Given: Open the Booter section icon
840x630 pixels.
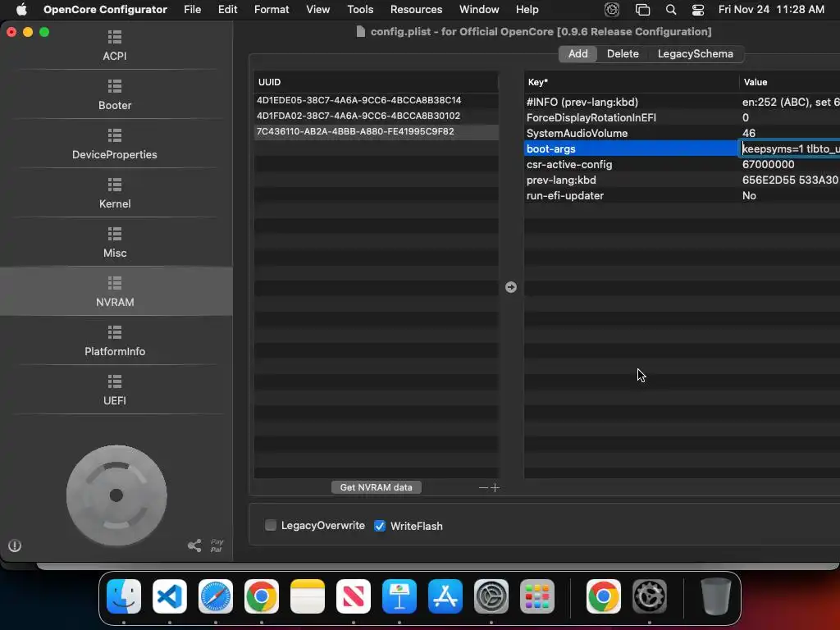Looking at the screenshot, I should tap(115, 86).
